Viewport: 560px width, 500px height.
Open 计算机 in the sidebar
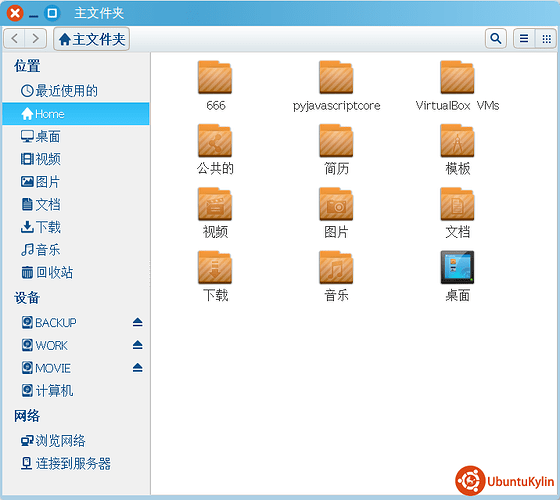76,391
